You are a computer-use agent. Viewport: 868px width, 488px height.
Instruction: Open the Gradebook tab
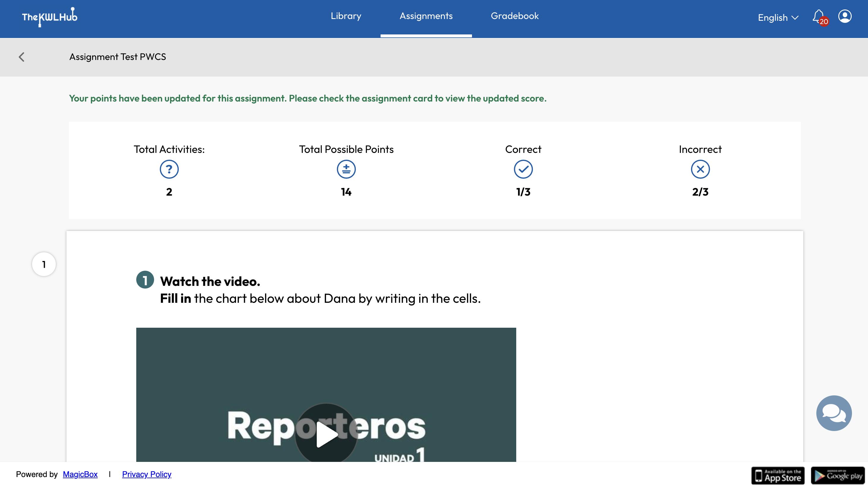pyautogui.click(x=514, y=16)
